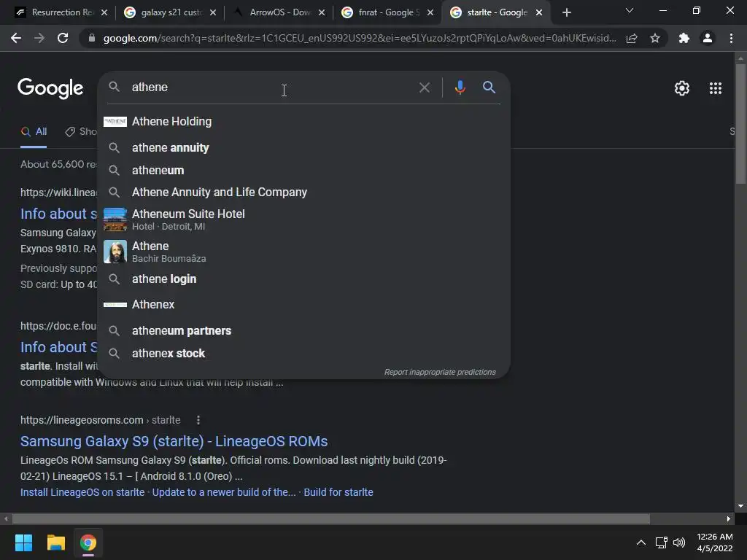Image resolution: width=747 pixels, height=560 pixels.
Task: Choose the Athenex suggestion
Action: 304,304
